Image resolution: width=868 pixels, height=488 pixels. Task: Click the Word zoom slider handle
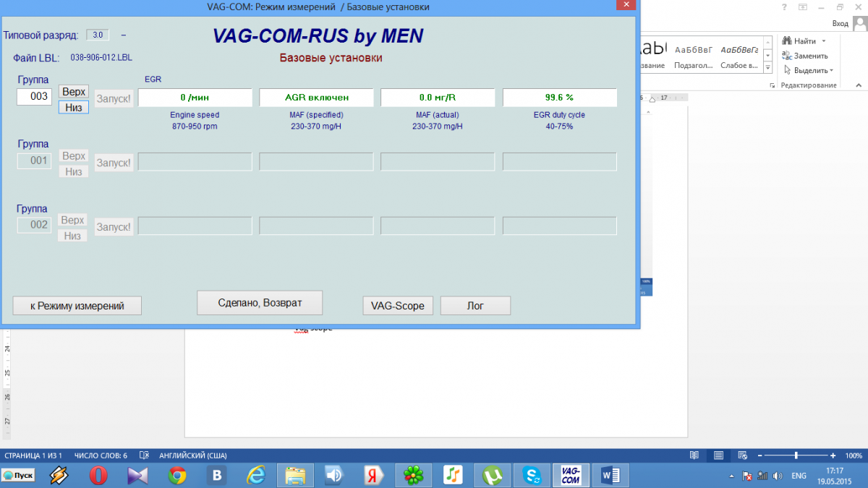coord(796,455)
